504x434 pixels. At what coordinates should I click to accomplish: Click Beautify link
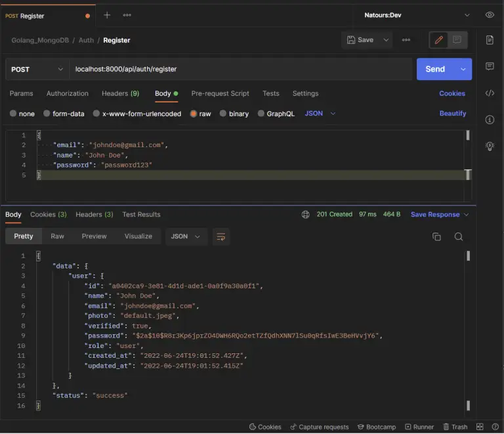453,114
